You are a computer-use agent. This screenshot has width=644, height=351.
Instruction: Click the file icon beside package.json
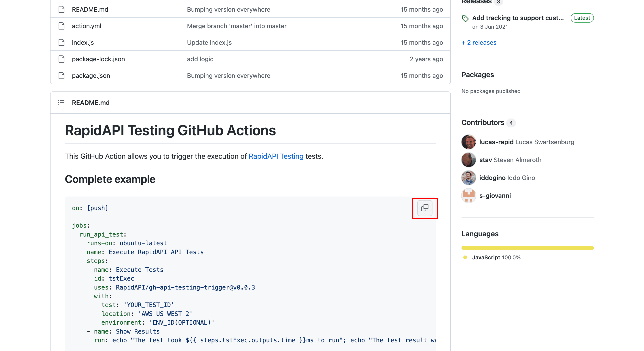point(61,76)
